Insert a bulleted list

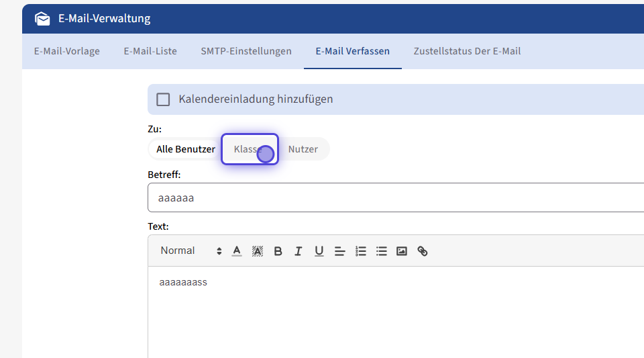pos(382,251)
